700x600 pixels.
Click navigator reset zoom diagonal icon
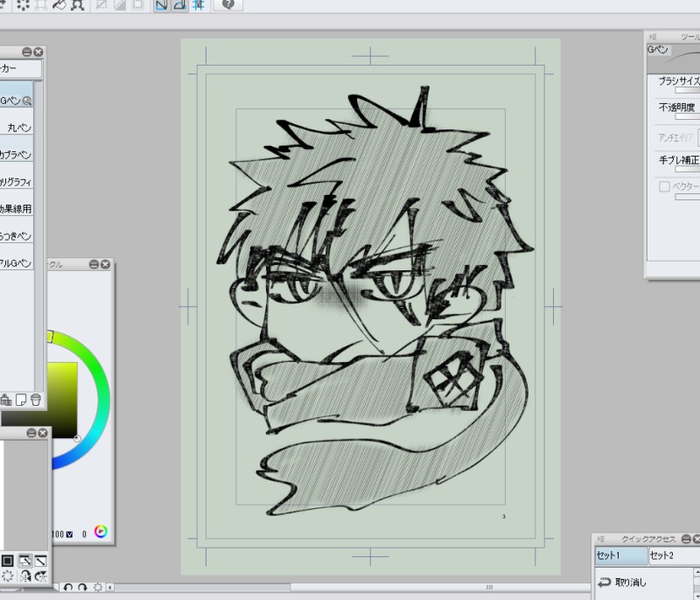click(x=40, y=561)
